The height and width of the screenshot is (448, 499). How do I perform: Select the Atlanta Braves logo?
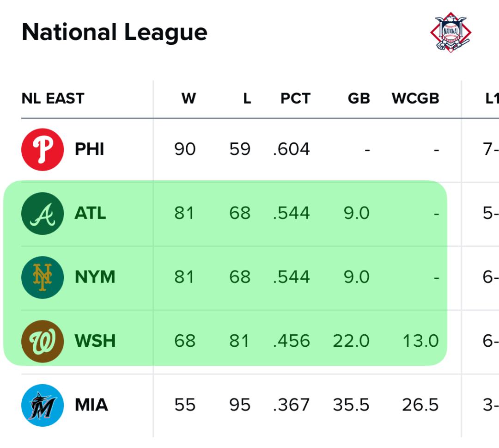click(43, 213)
